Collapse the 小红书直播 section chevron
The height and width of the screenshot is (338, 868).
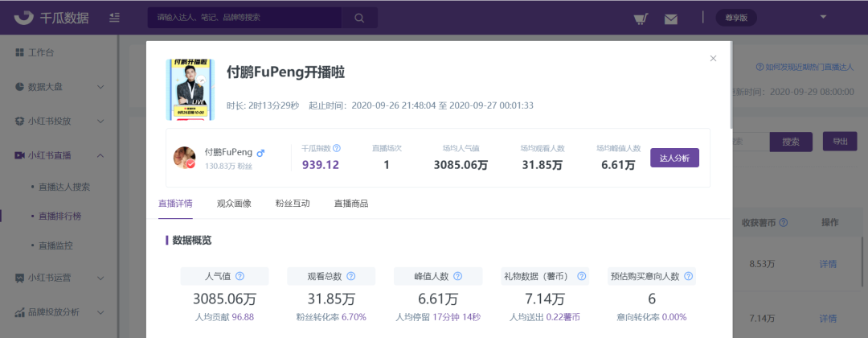(100, 155)
